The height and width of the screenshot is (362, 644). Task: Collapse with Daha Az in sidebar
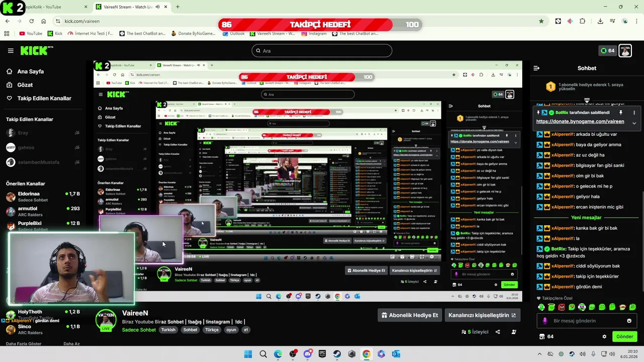[71, 344]
